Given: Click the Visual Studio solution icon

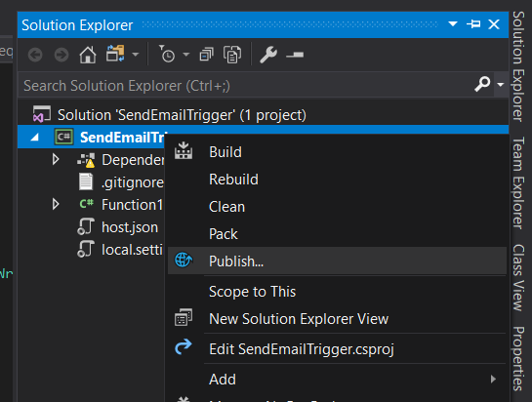Looking at the screenshot, I should coord(42,114).
